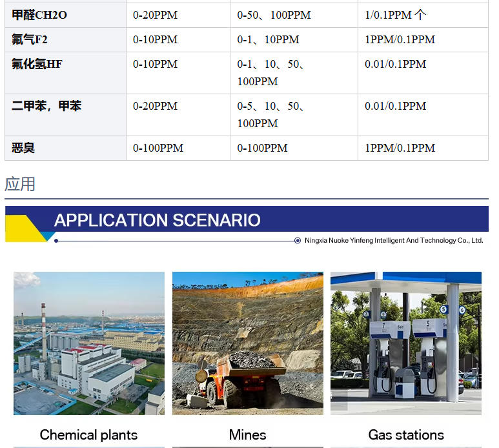This screenshot has height=448, width=499.
Task: Open the Mines dump truck image
Action: point(247,343)
